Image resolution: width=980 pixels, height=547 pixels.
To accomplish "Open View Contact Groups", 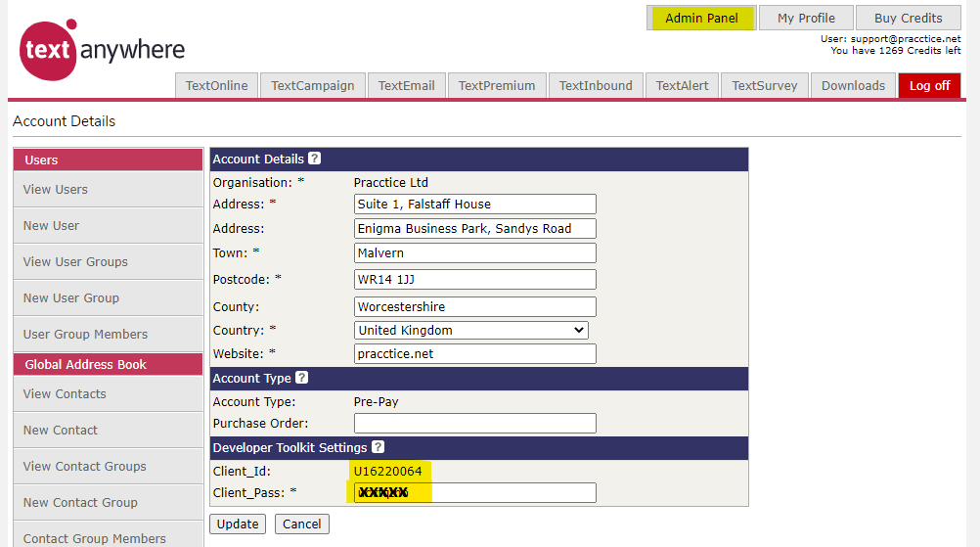I will click(109, 467).
